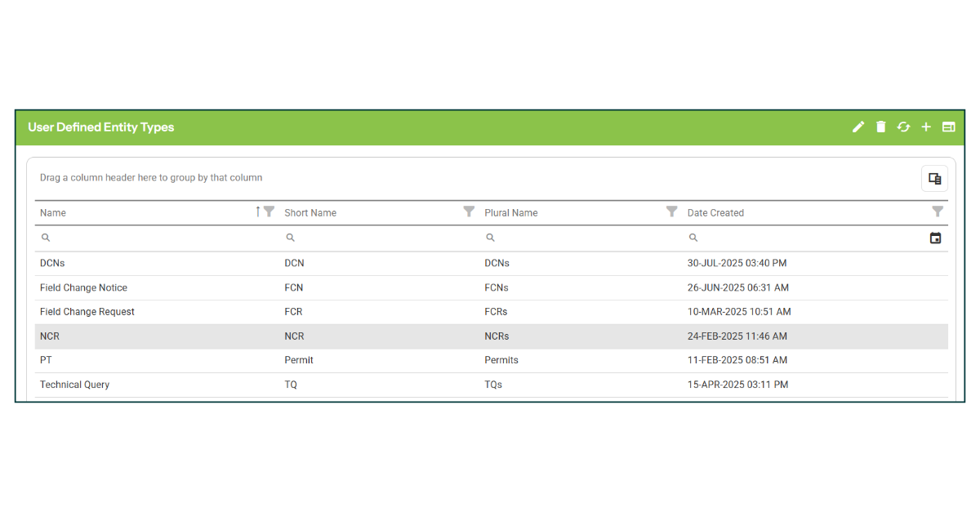Open the Date Created calendar picker

(935, 238)
